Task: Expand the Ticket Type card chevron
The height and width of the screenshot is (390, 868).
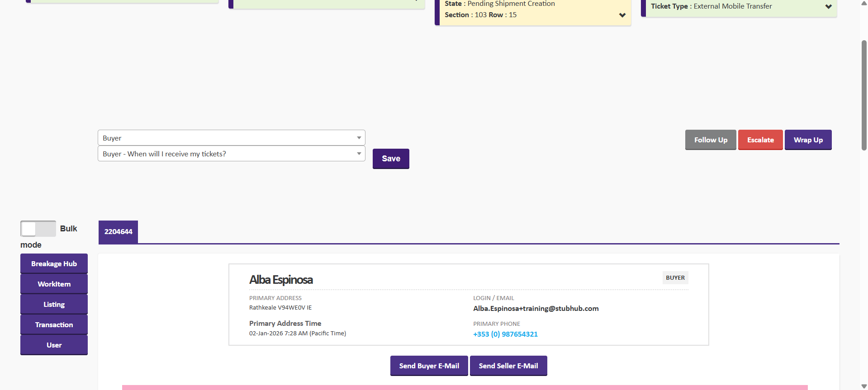Action: [x=828, y=6]
